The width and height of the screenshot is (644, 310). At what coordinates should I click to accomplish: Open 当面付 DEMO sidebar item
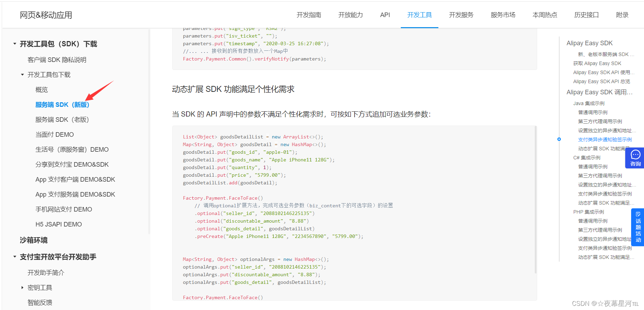coord(55,135)
